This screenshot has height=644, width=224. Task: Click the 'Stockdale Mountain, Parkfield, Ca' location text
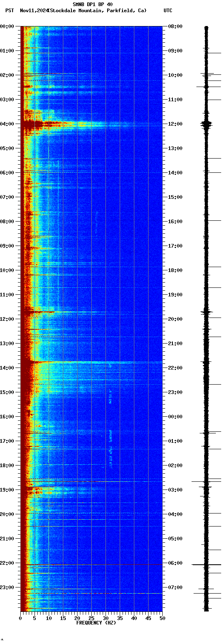click(97, 11)
